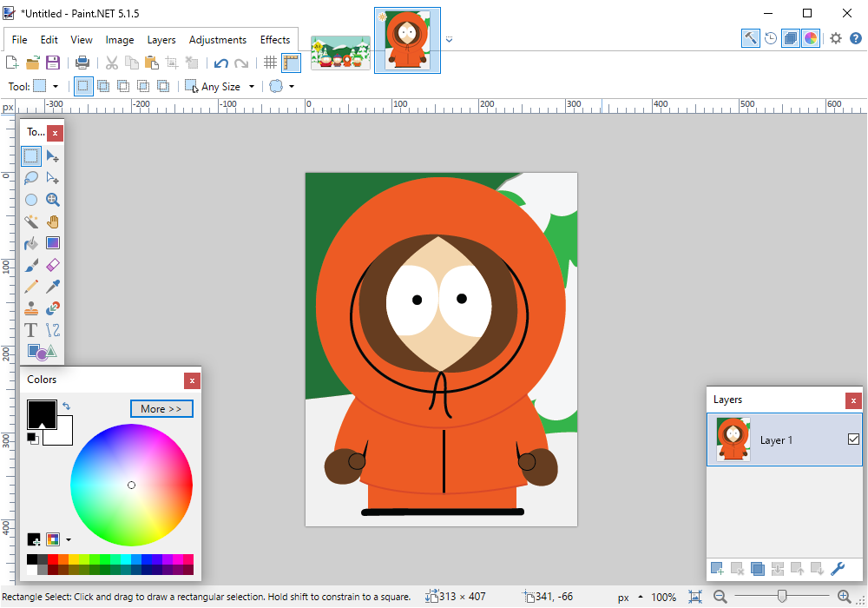Select the Move Selection tool

point(53,178)
